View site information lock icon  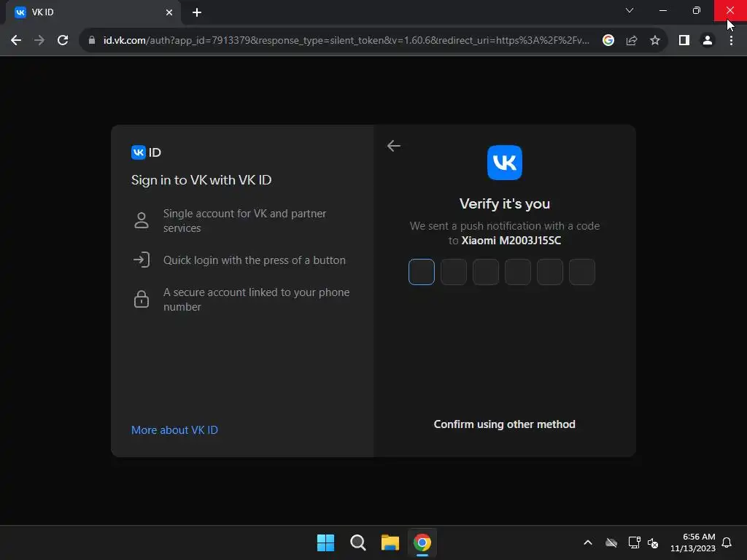click(x=92, y=41)
